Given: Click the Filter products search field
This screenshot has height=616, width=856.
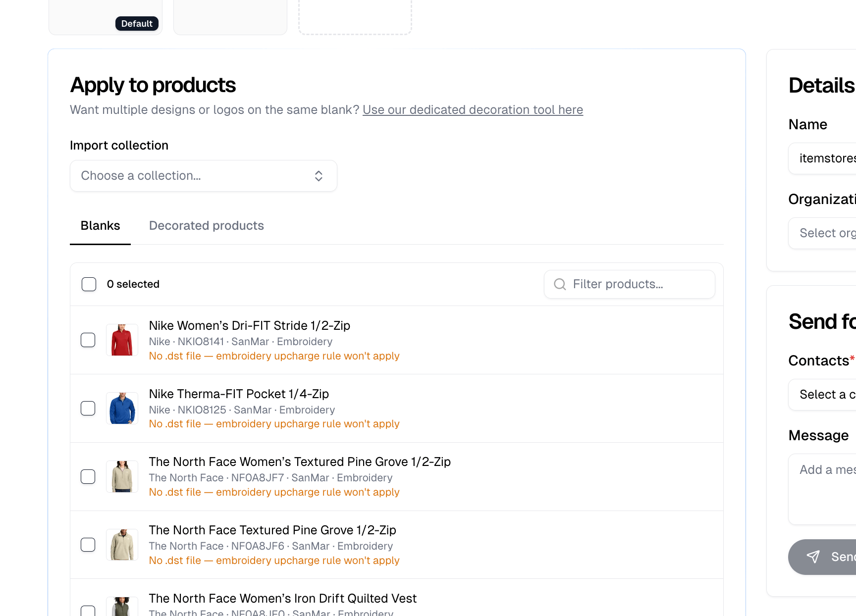Looking at the screenshot, I should [630, 284].
